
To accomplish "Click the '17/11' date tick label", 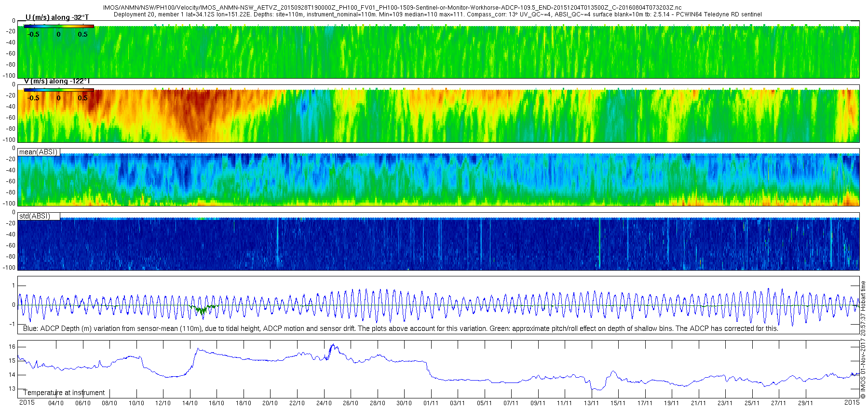I will click(x=645, y=403).
